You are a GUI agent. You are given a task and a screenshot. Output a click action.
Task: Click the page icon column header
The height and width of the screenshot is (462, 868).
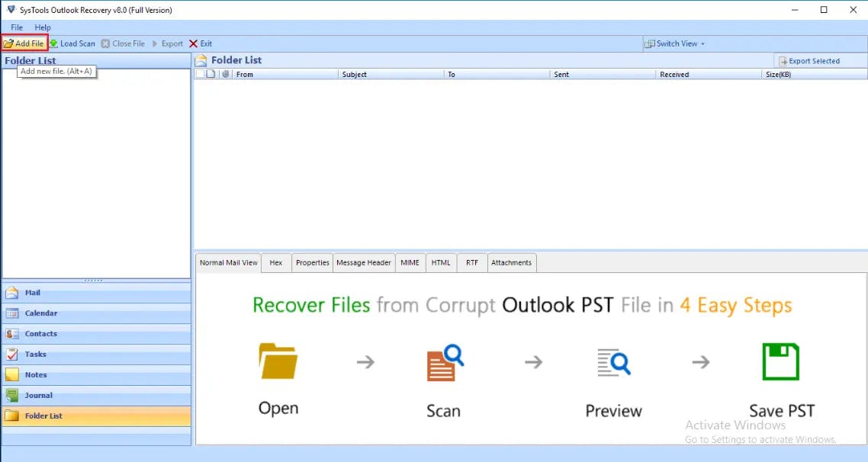pyautogui.click(x=211, y=74)
